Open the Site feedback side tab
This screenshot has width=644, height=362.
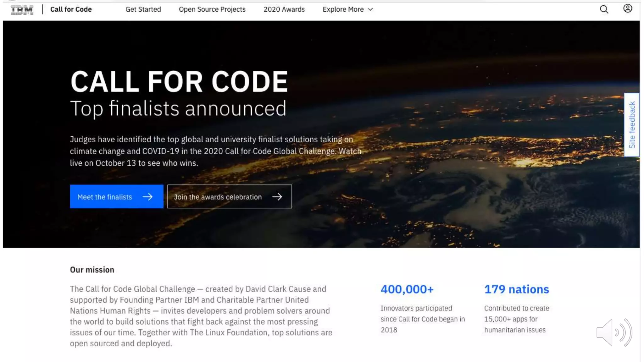632,125
